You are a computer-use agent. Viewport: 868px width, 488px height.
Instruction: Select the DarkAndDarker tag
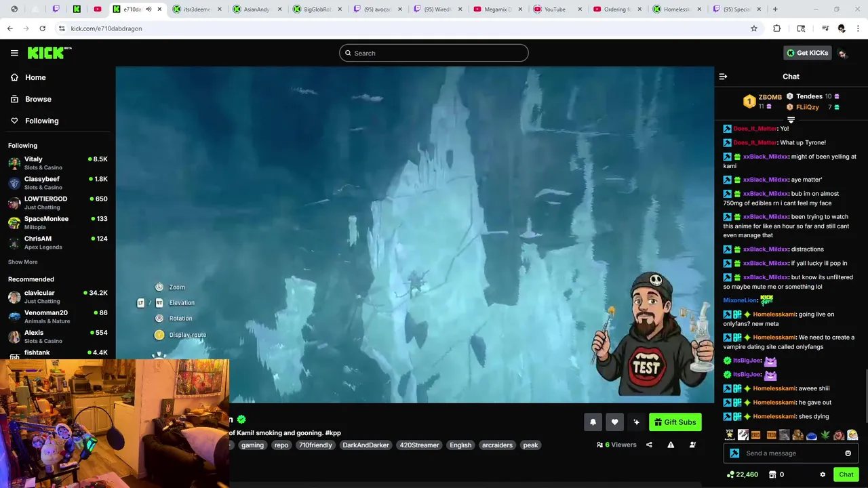click(x=366, y=445)
